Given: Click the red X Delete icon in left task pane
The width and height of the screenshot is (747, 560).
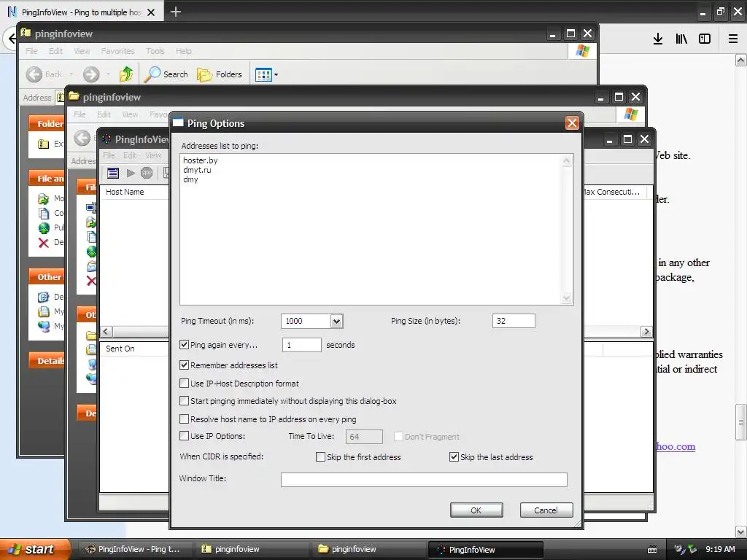Looking at the screenshot, I should pyautogui.click(x=43, y=243).
